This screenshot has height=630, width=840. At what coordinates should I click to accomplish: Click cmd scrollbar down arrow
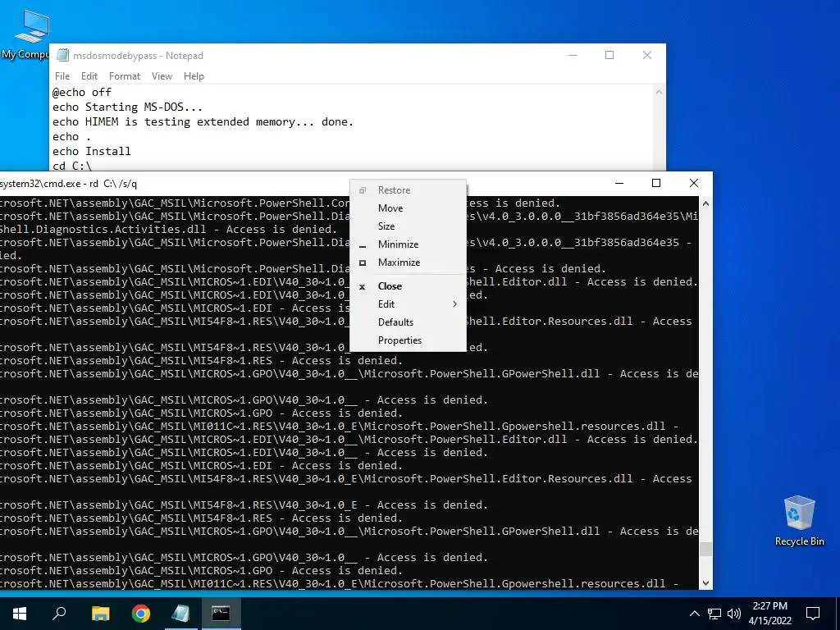coord(705,583)
